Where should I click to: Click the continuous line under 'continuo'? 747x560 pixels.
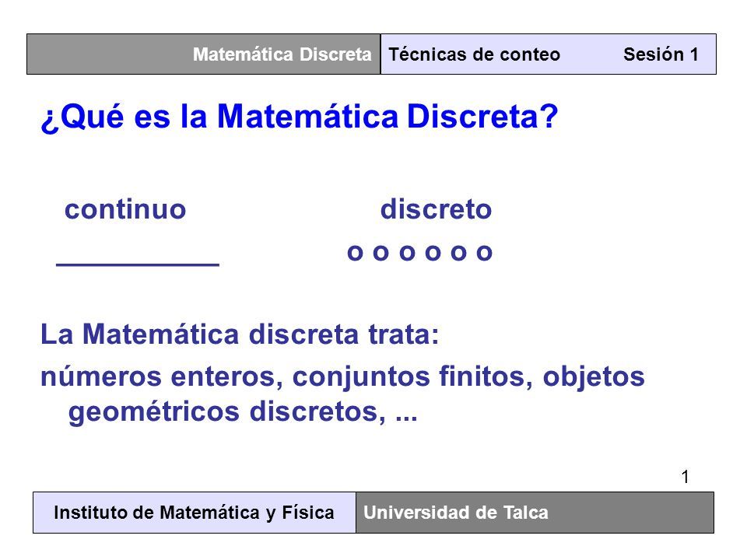(138, 264)
